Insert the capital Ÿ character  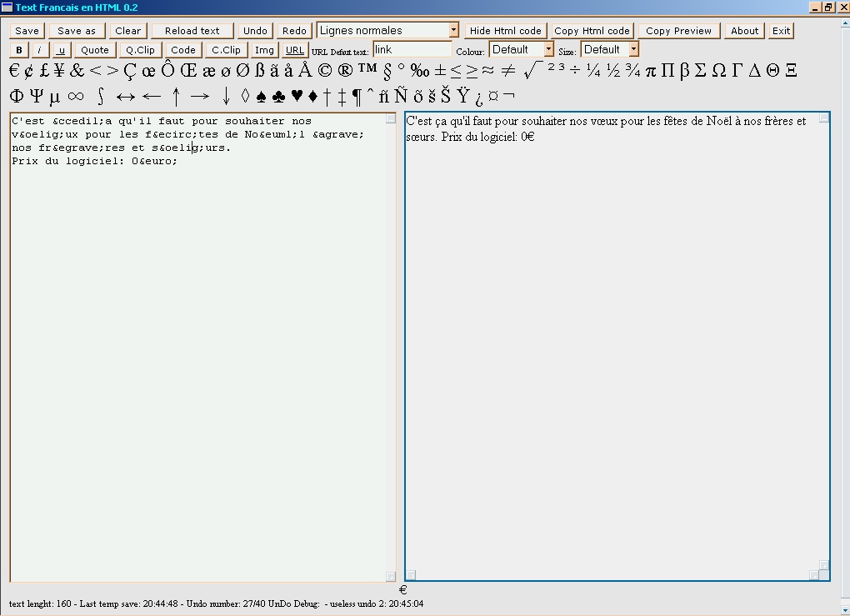tap(462, 95)
